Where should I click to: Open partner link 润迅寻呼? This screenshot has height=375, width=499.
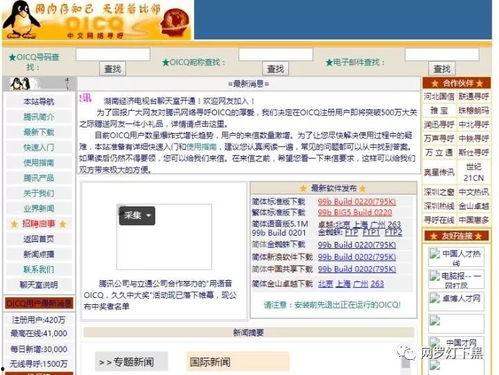(439, 125)
